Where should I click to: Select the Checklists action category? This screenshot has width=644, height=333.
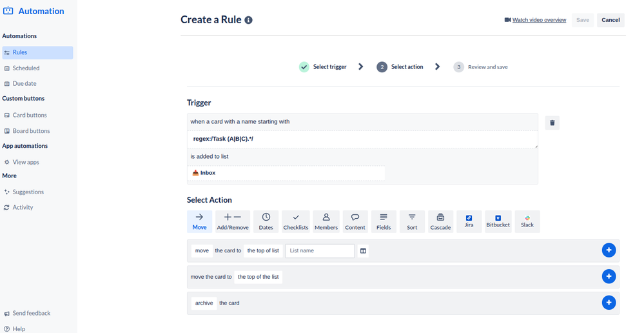pyautogui.click(x=296, y=221)
